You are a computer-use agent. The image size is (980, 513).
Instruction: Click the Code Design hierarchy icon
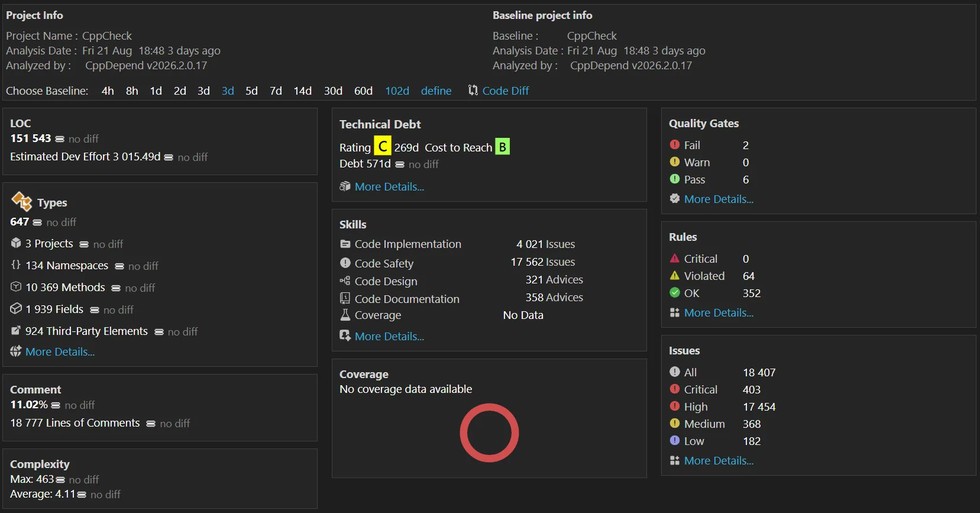tap(345, 280)
